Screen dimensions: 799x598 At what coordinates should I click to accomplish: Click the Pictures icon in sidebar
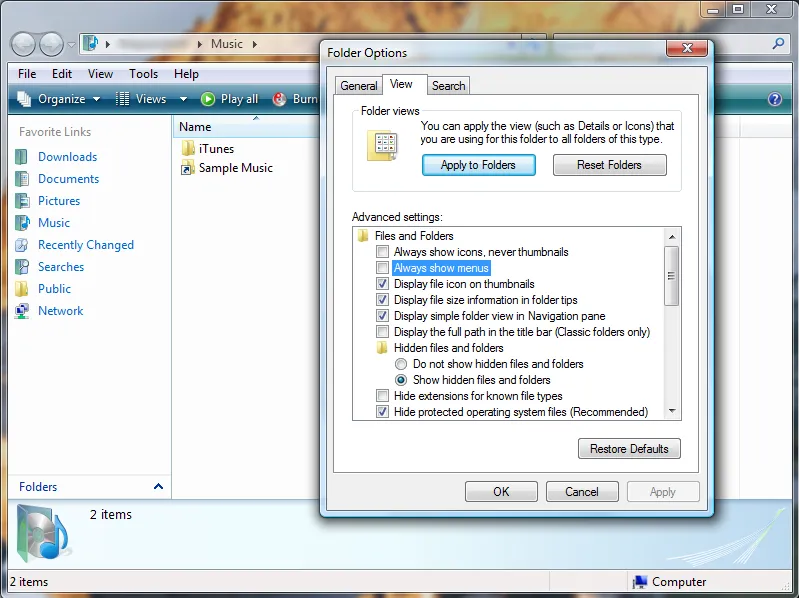coord(22,201)
